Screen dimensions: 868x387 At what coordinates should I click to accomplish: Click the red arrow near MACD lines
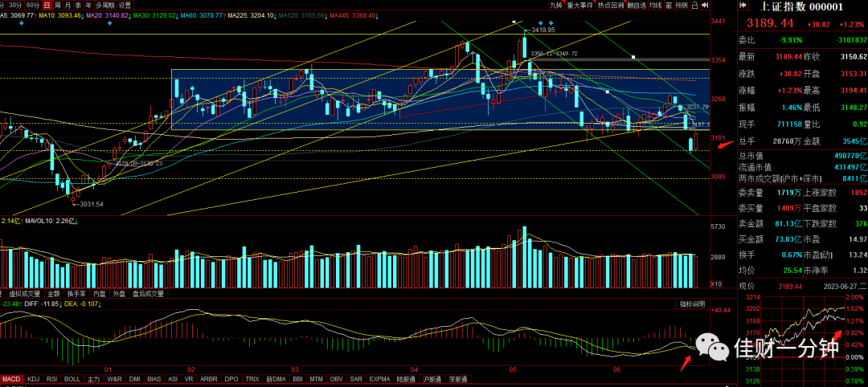(686, 363)
